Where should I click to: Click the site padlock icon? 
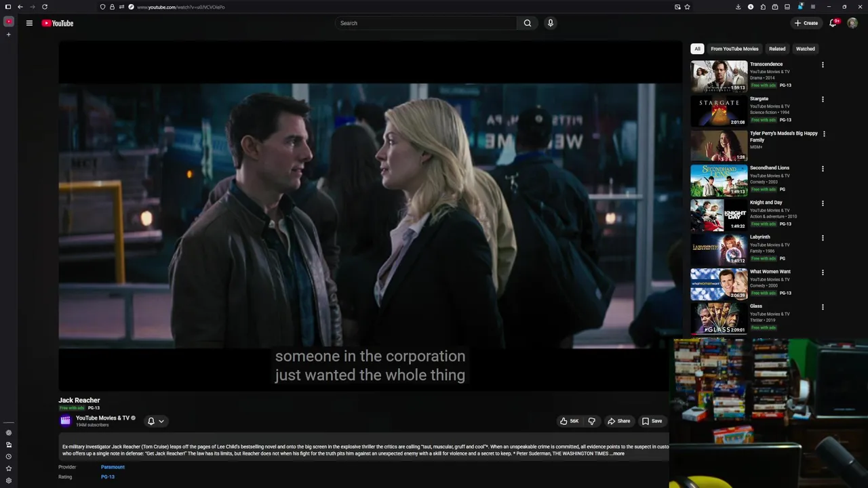tap(112, 7)
